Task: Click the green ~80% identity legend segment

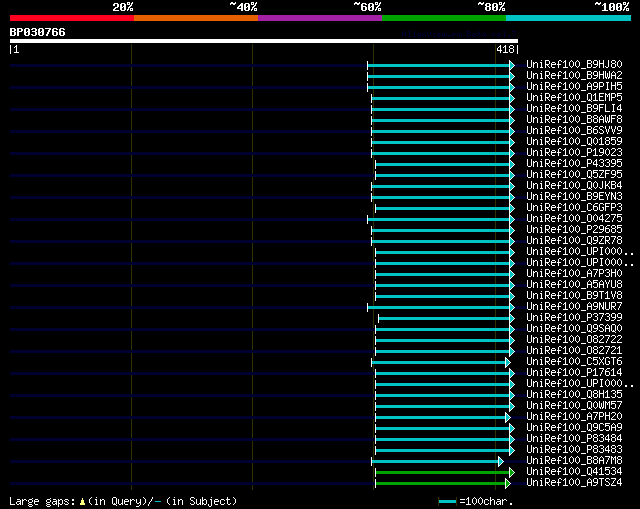Action: (x=444, y=18)
